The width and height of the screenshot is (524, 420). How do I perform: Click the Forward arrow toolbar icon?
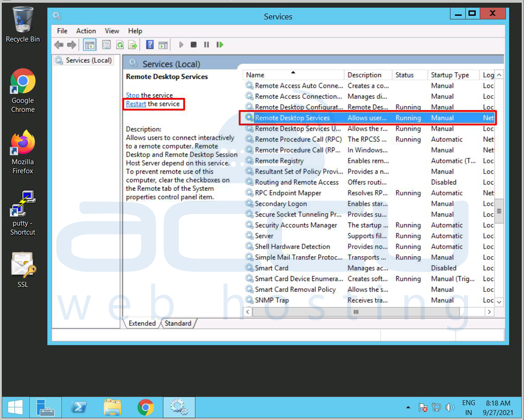click(71, 45)
